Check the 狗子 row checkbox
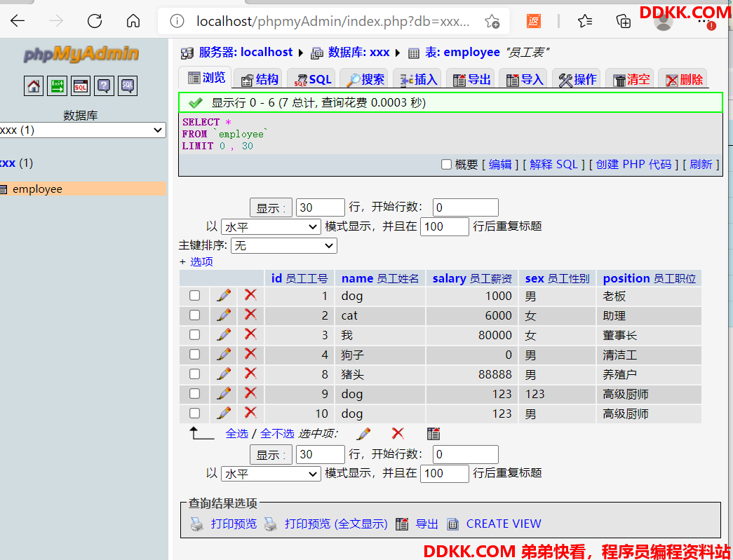The image size is (733, 560). point(194,354)
